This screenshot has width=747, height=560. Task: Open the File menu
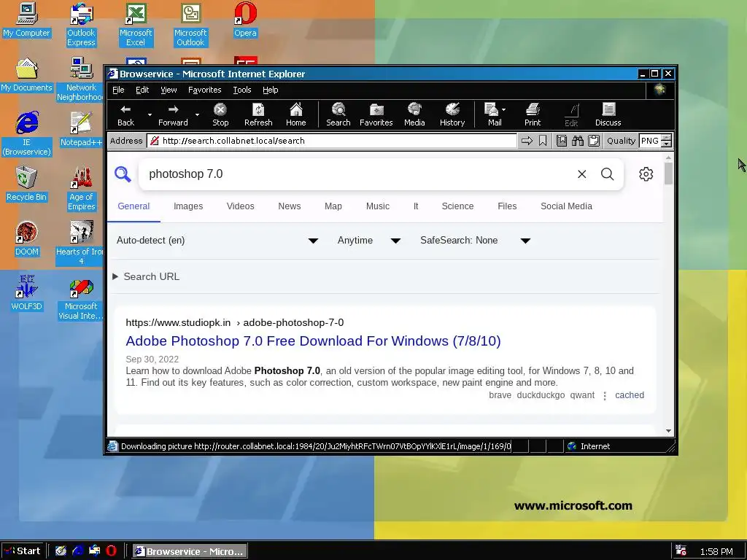(118, 90)
